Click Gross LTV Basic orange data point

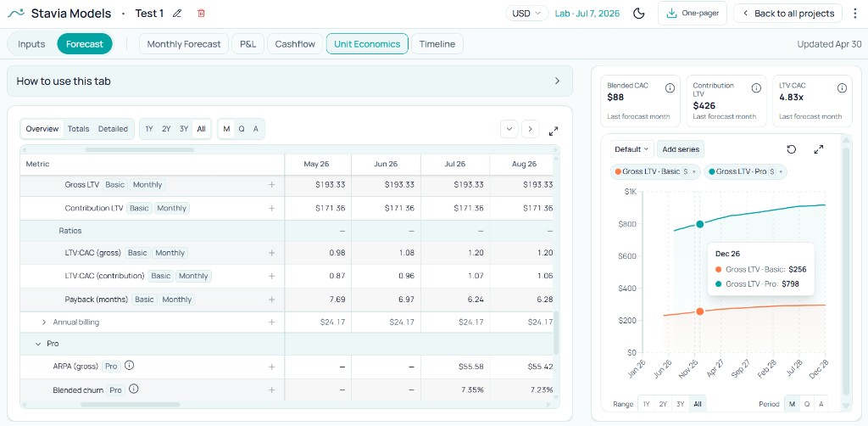(x=699, y=311)
